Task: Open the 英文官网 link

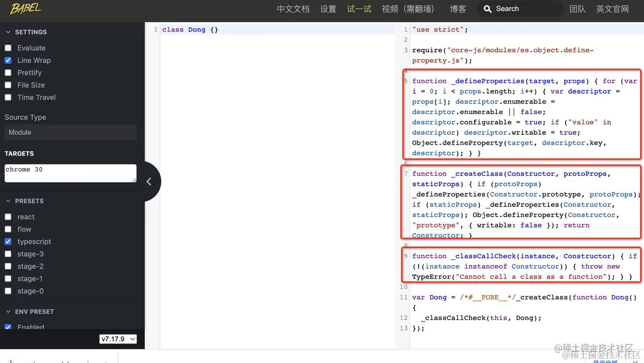Action: tap(612, 9)
